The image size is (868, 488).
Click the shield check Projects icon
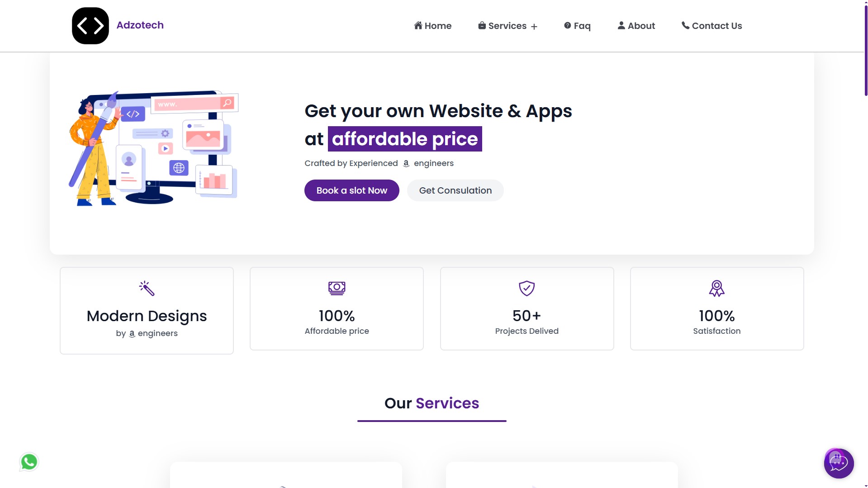click(x=526, y=288)
